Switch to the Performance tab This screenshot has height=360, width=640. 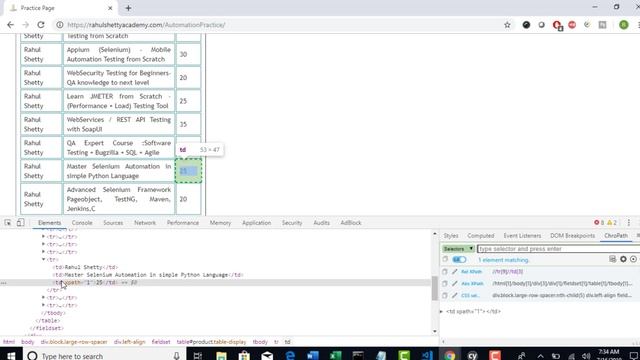tap(183, 223)
